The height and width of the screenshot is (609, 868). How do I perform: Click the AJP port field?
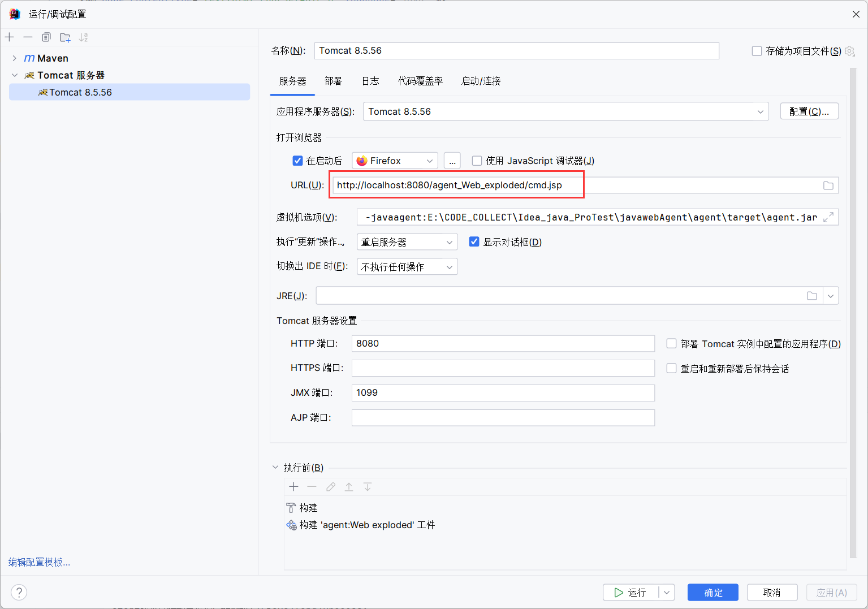tap(503, 418)
